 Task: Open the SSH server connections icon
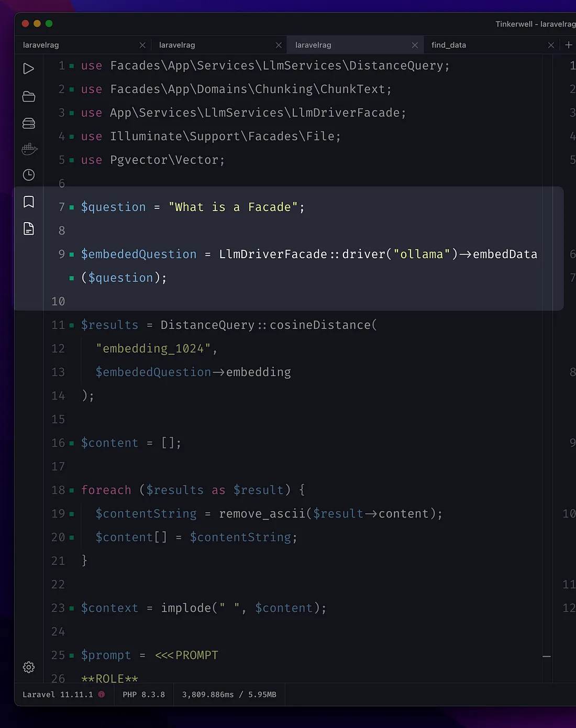pos(29,123)
